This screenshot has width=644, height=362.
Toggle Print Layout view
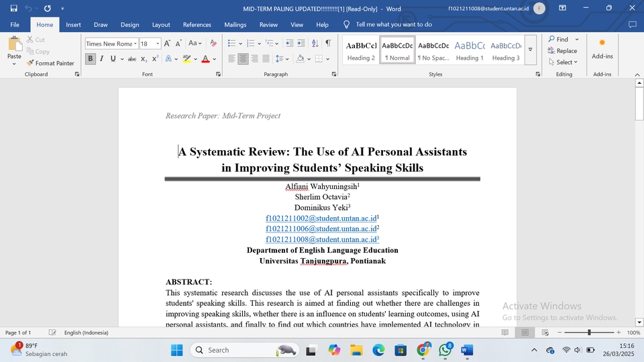(525, 333)
